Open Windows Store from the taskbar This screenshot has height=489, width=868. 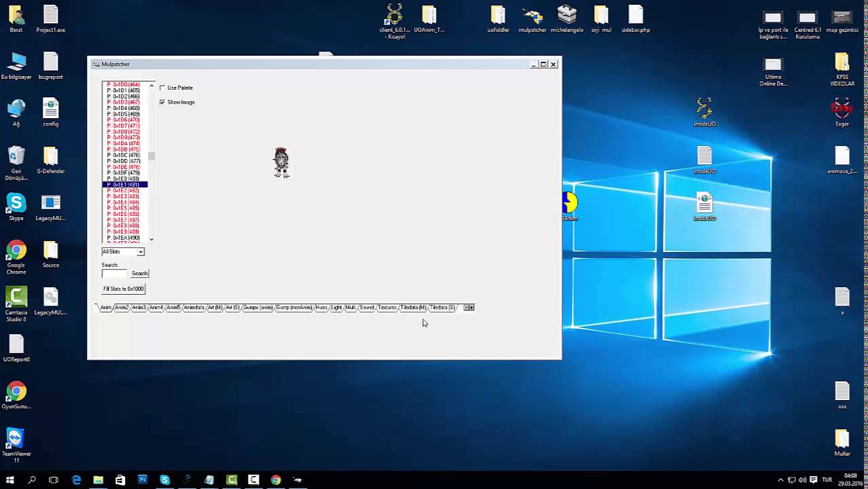(120, 479)
